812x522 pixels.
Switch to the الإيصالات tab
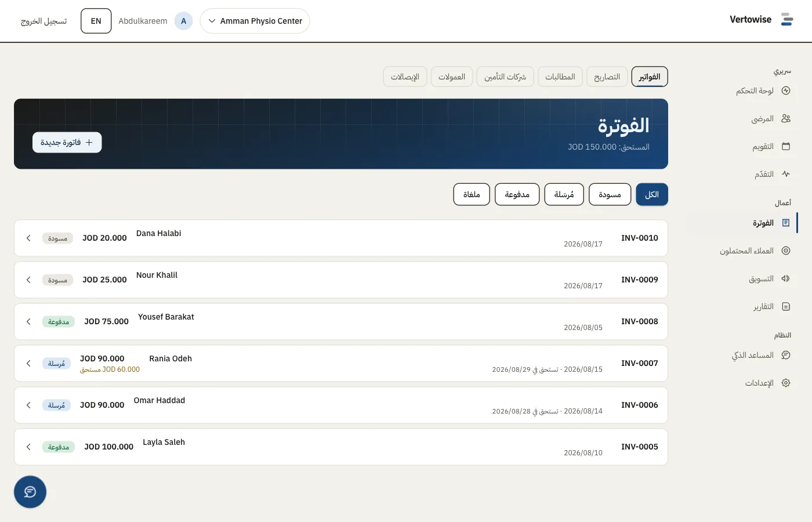[405, 77]
